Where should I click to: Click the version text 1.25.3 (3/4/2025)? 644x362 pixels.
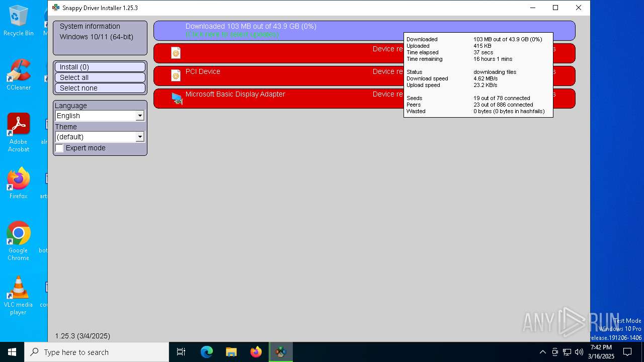click(83, 336)
